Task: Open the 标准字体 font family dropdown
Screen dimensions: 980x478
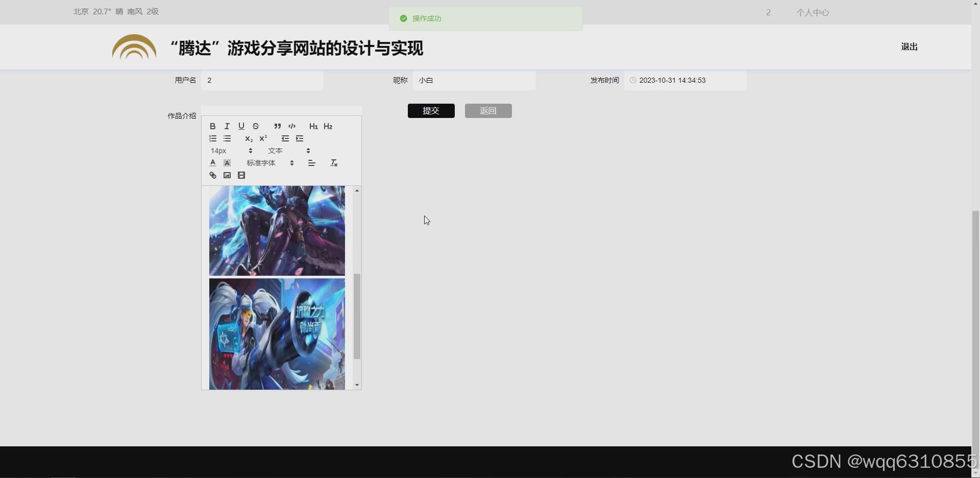Action: pos(268,163)
